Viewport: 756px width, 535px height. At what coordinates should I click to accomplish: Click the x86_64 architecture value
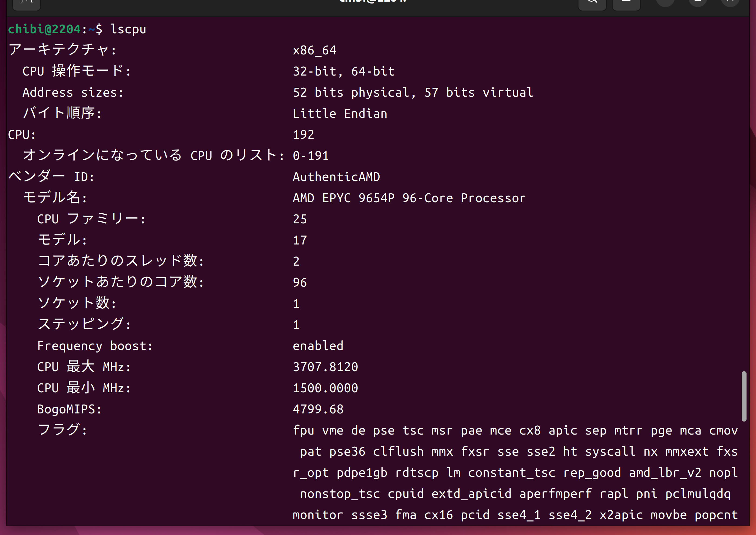[314, 50]
